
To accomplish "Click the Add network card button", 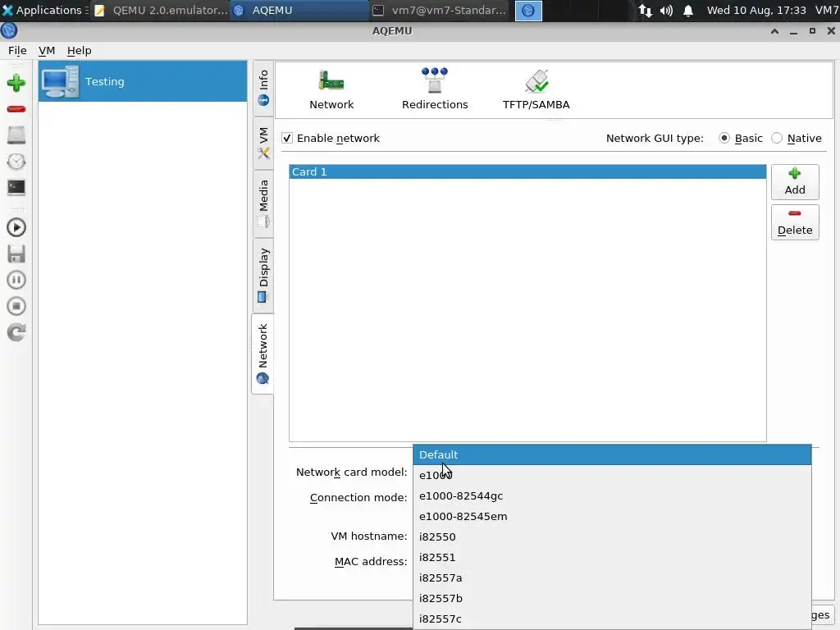I will (x=795, y=181).
